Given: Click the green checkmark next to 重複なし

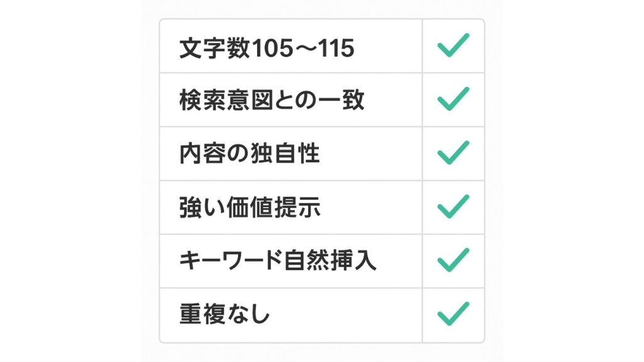Looking at the screenshot, I should tap(453, 314).
